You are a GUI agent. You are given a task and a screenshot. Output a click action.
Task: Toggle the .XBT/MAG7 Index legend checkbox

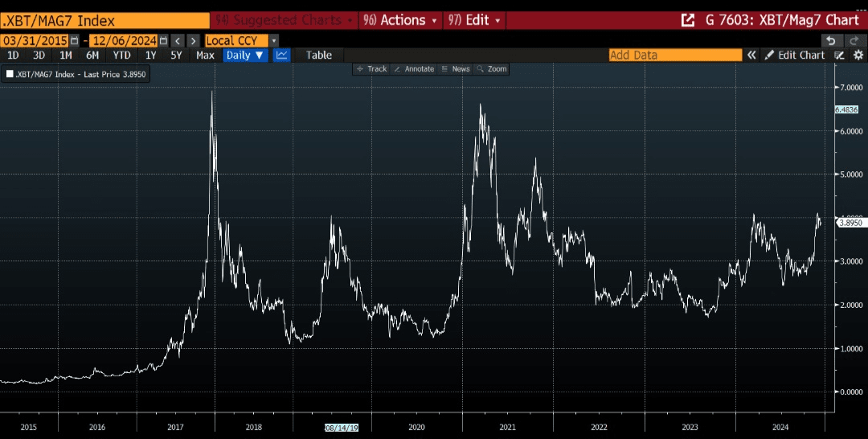[x=10, y=74]
